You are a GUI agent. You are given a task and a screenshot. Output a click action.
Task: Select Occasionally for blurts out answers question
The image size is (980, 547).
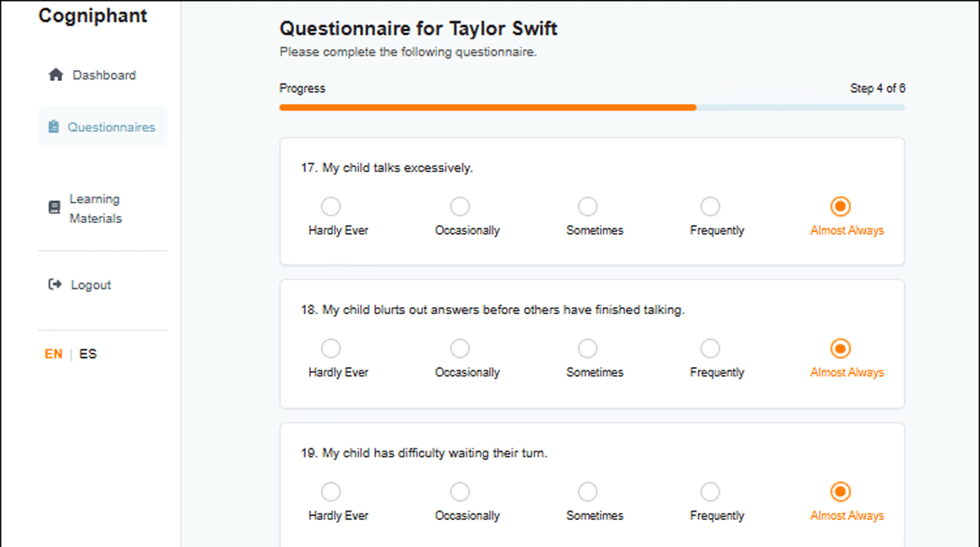coord(460,349)
